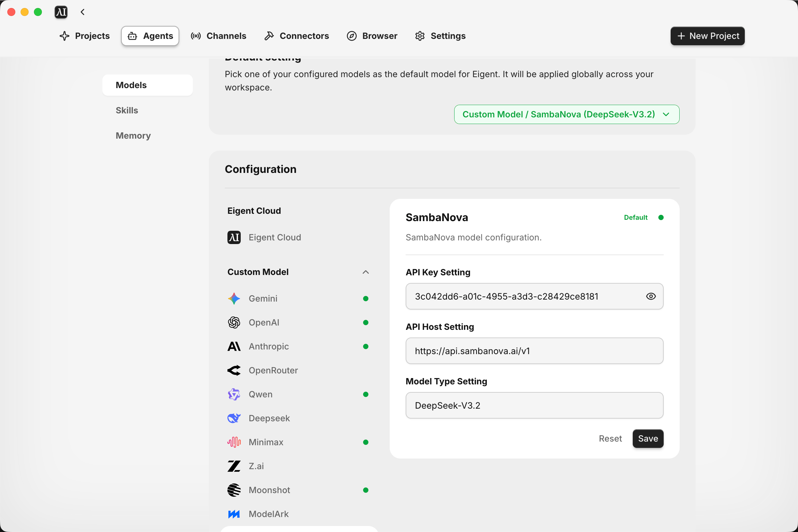Click the API Host Setting field
798x532 pixels.
(x=534, y=351)
